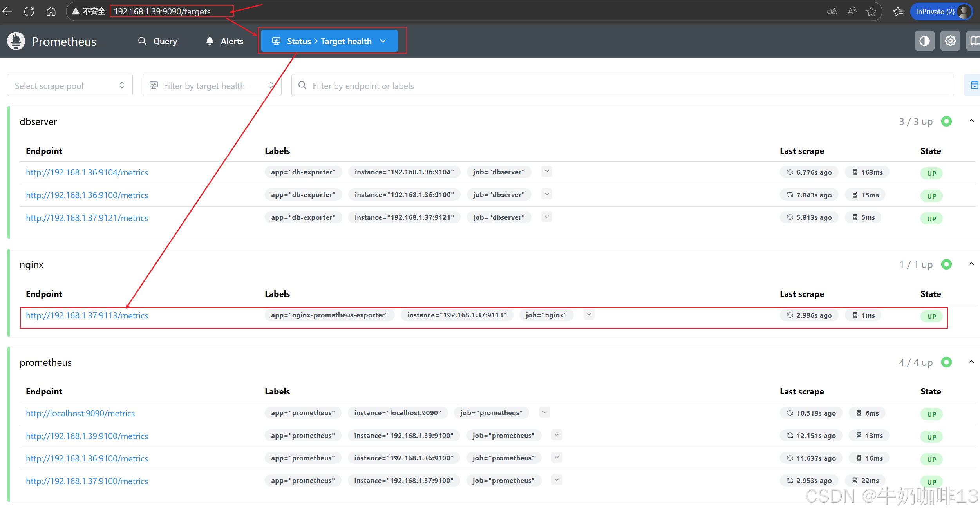Collapse the nginx scrape pool section
The width and height of the screenshot is (980, 512).
[x=971, y=264]
